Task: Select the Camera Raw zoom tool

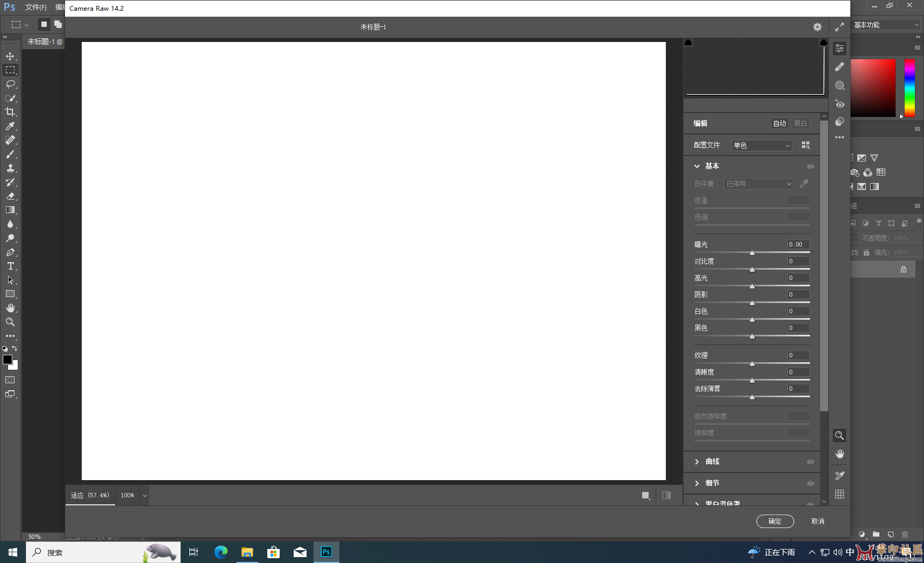Action: tap(840, 435)
